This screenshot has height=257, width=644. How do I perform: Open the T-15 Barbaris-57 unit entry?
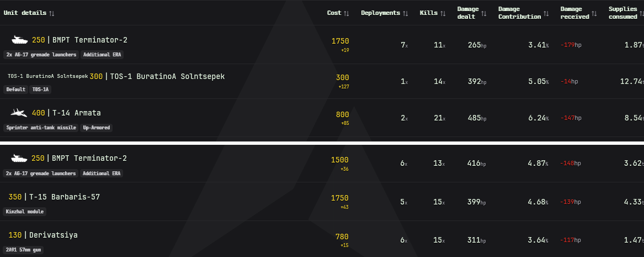(65, 197)
